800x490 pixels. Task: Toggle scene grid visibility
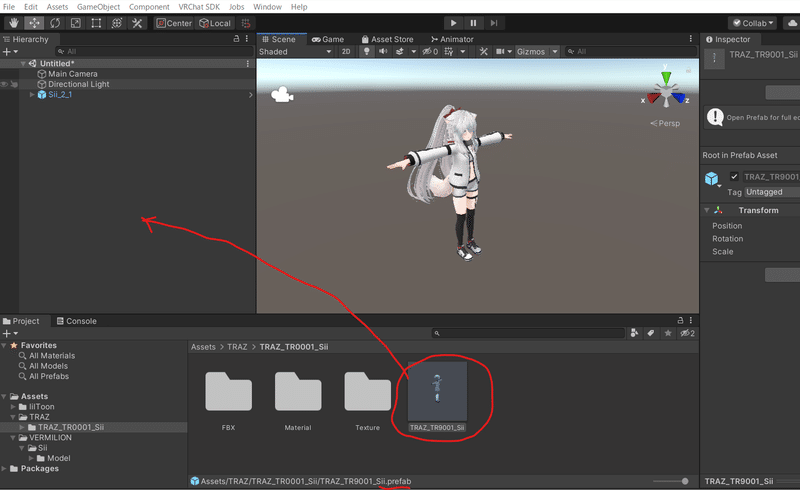click(x=449, y=52)
